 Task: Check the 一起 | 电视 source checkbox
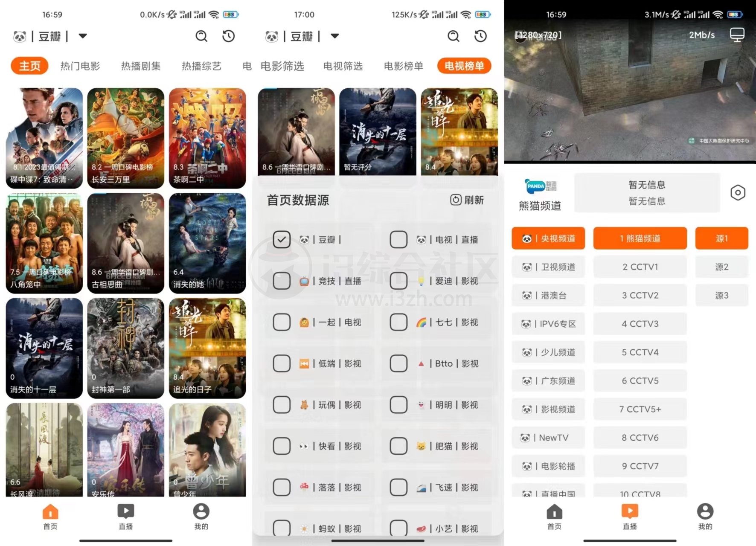(282, 322)
